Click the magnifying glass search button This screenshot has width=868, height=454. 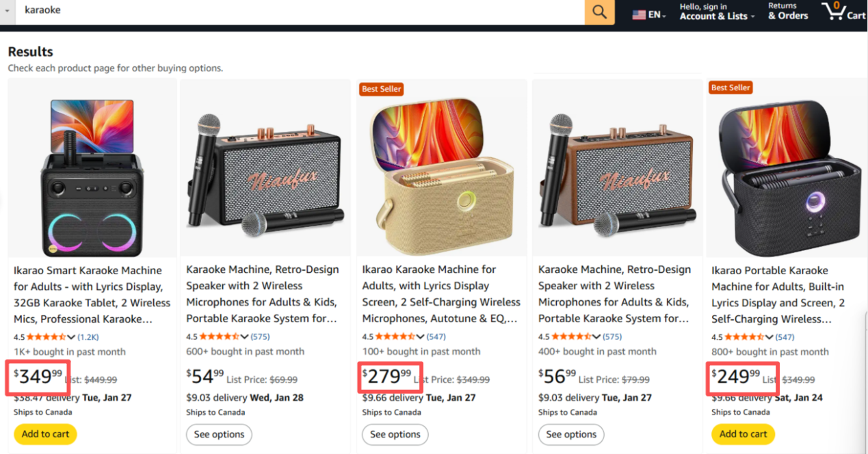click(x=600, y=12)
